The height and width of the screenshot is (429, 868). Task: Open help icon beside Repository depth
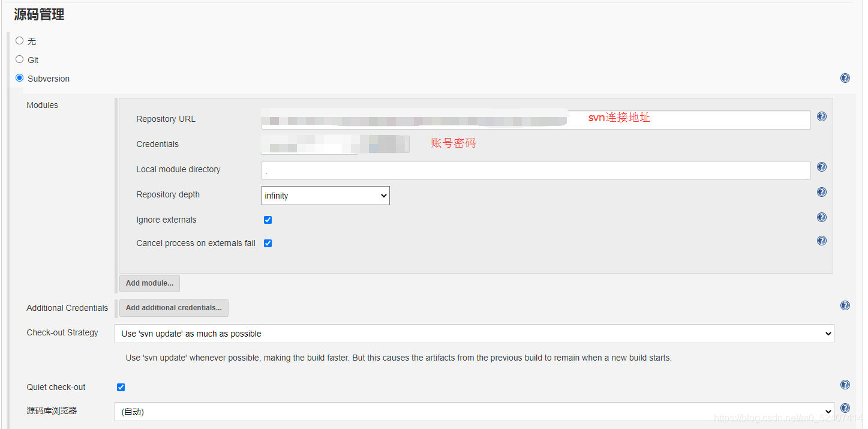point(822,192)
